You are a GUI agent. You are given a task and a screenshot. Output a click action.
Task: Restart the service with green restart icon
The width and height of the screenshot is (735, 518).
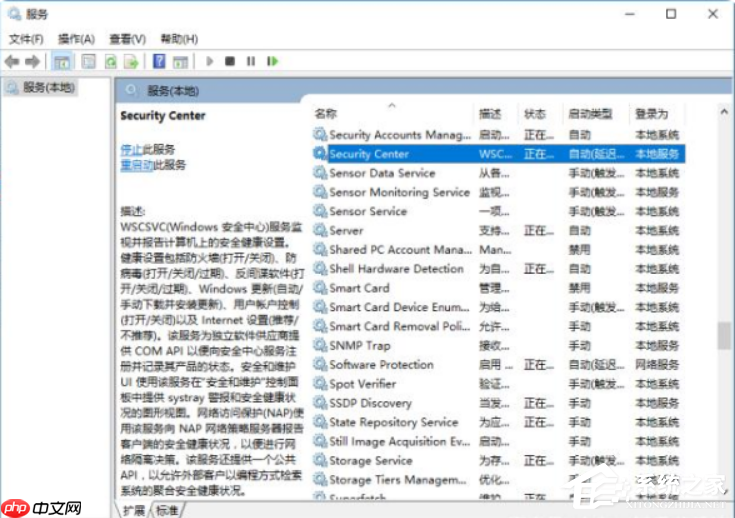[x=272, y=61]
